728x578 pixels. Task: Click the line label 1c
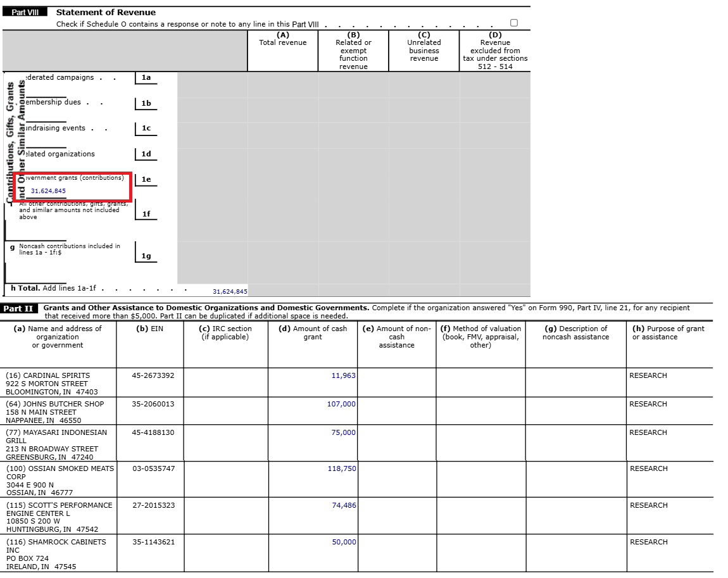[x=146, y=128]
